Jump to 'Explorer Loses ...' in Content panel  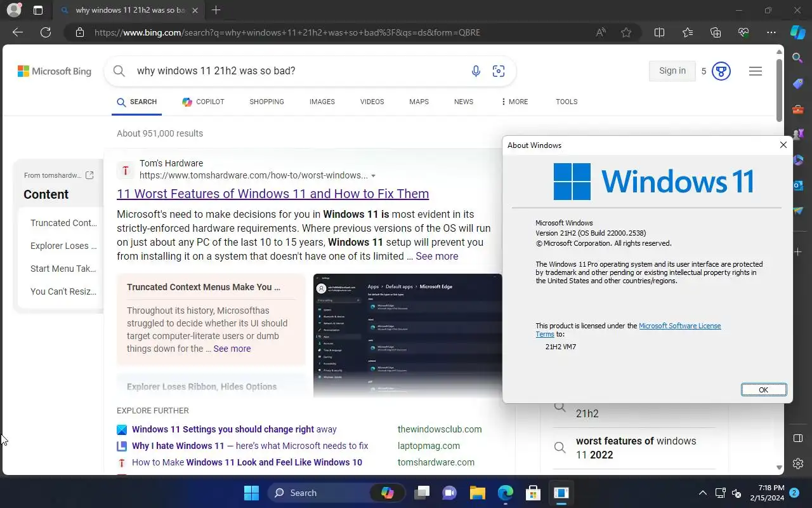tap(63, 246)
